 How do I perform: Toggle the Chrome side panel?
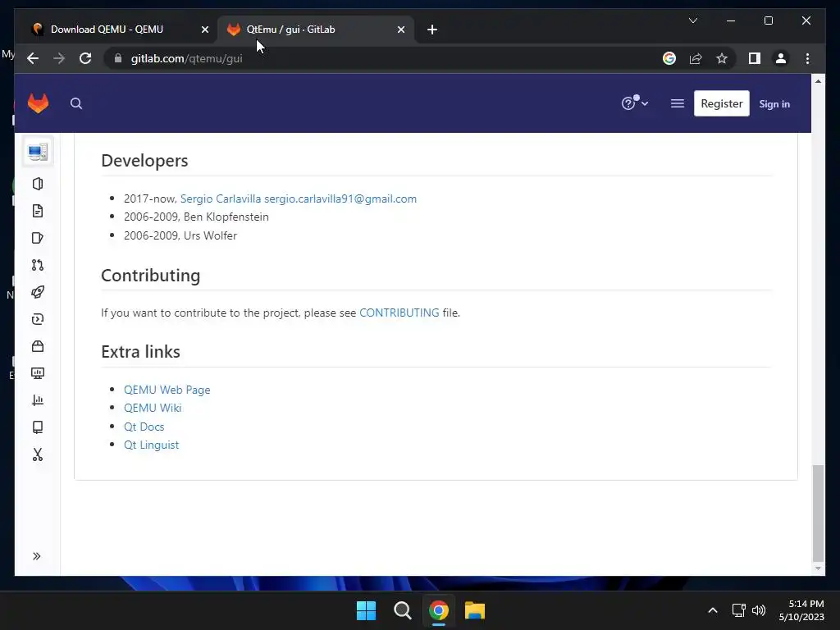[755, 58]
